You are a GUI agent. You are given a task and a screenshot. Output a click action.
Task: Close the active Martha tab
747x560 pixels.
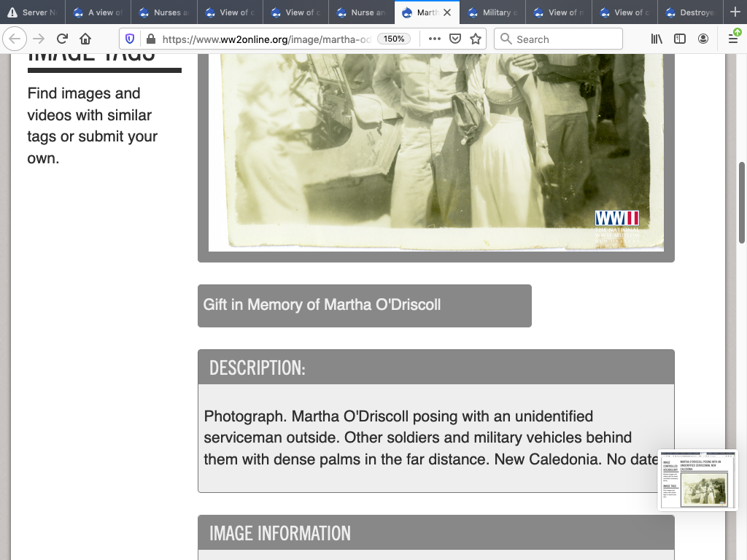[447, 12]
